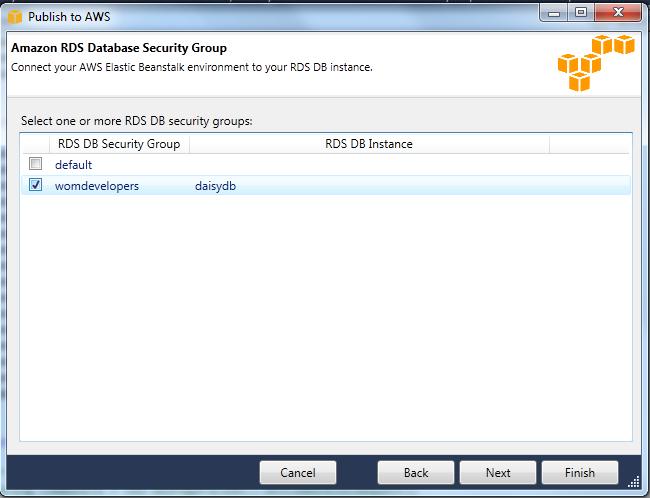
Task: Click the RDS DB Instance column header
Action: click(369, 144)
